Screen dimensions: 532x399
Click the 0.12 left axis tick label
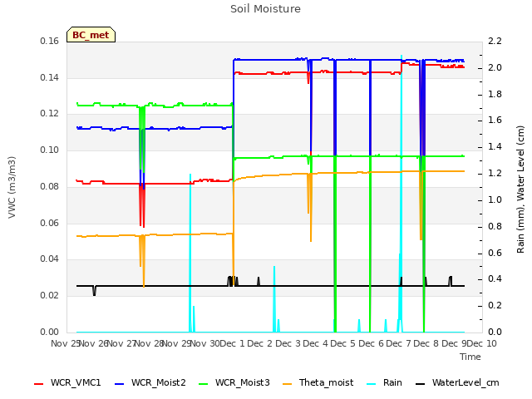click(50, 114)
